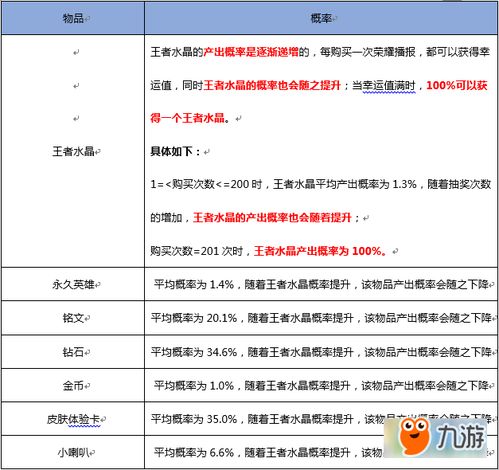The width and height of the screenshot is (499, 470).
Task: Select the 金币 item cell
Action: (73, 386)
